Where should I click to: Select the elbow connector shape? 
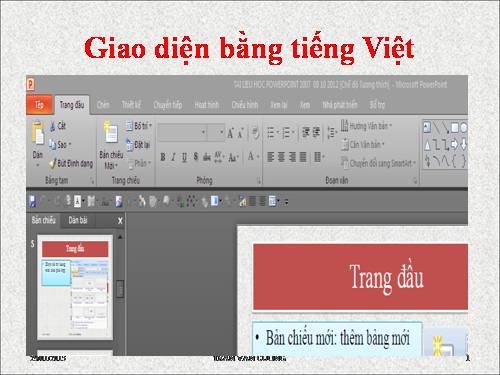coord(436,145)
